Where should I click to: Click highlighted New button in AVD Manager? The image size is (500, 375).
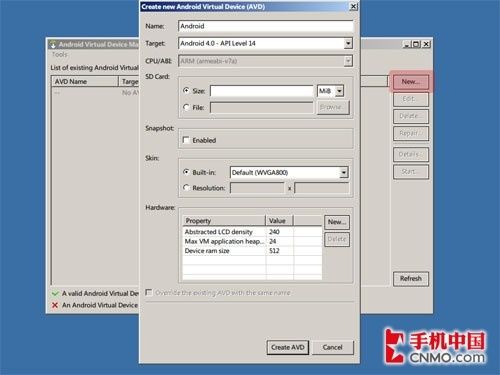click(411, 82)
